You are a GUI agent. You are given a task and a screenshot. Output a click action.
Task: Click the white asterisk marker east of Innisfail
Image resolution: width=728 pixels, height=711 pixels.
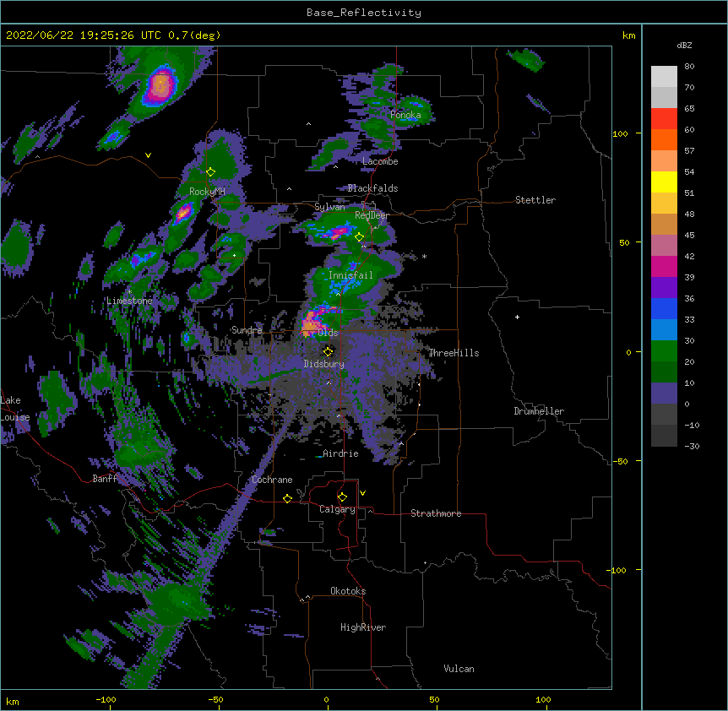(x=424, y=257)
